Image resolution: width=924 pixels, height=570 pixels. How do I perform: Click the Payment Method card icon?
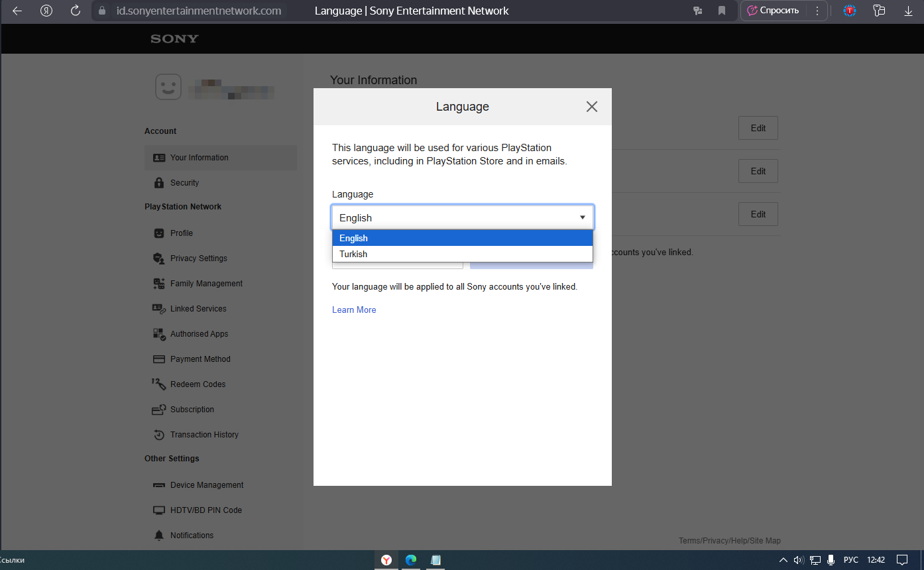(159, 359)
